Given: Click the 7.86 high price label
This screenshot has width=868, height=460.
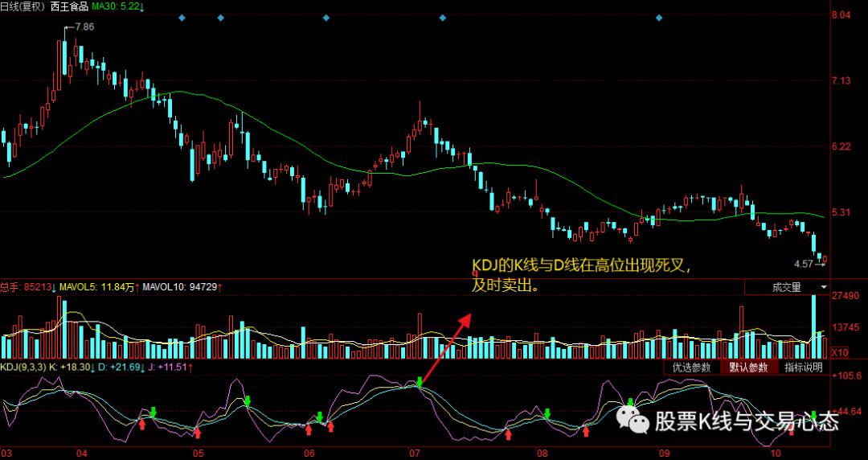Looking at the screenshot, I should point(84,27).
